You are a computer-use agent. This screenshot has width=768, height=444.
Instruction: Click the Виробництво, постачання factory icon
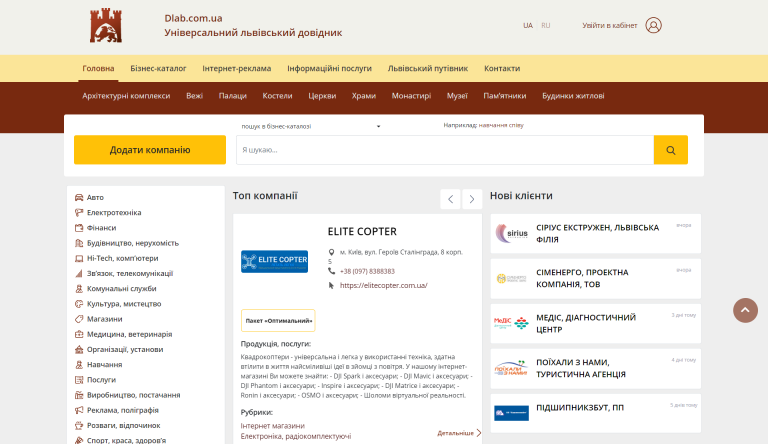tap(79, 395)
